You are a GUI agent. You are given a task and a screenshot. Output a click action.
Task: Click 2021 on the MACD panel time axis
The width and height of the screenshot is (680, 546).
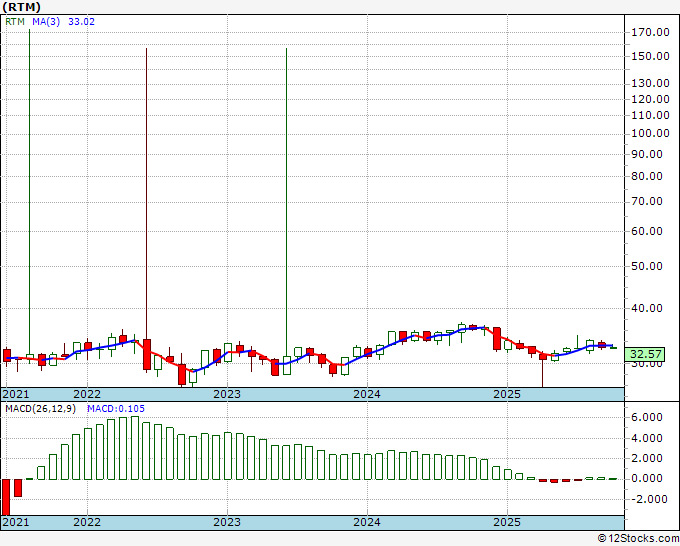(x=16, y=522)
